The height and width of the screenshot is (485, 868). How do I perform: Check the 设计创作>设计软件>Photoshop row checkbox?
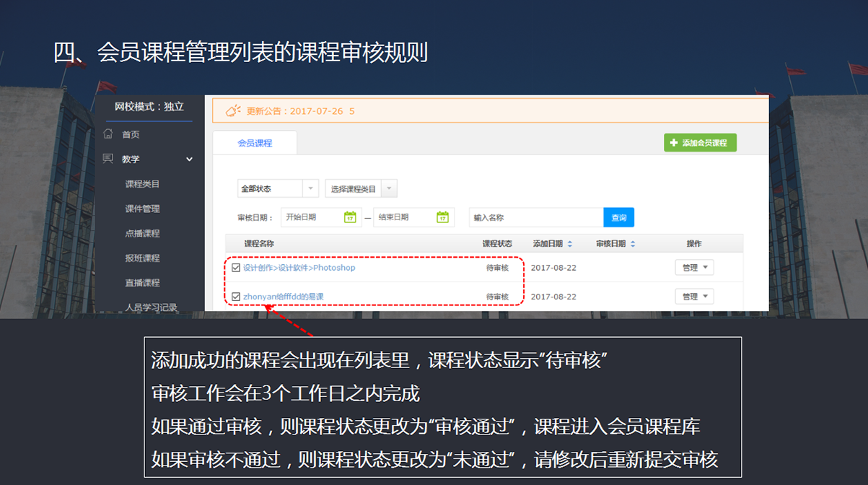coord(236,268)
